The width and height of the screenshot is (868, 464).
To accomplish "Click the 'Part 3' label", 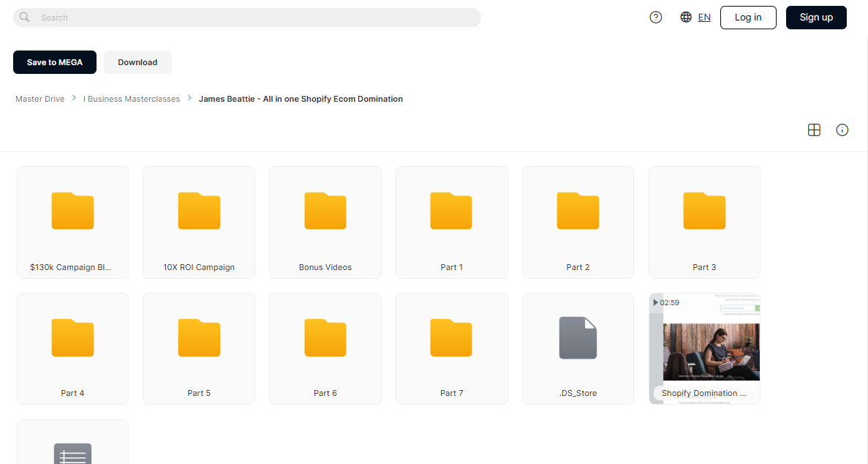I will tap(704, 267).
